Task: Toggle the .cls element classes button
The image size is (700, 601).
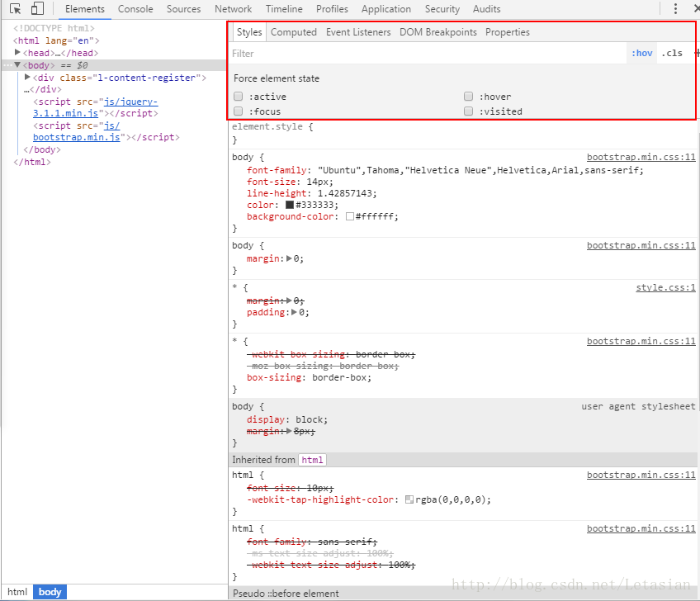Action: coord(672,53)
